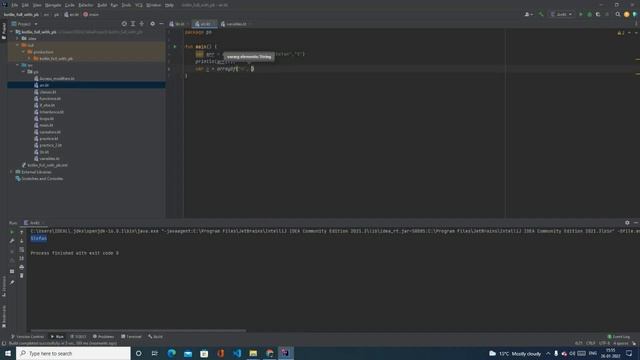The image size is (640, 360).
Task: Open the Microsoft Edge taskbar icon
Action: coord(171,353)
